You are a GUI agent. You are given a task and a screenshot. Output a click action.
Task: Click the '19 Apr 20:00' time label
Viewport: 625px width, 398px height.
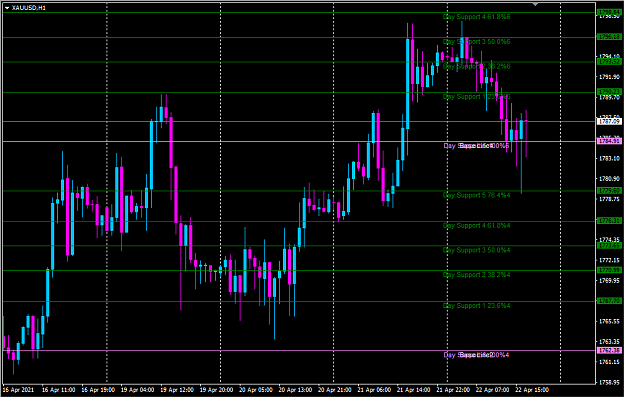(216, 390)
